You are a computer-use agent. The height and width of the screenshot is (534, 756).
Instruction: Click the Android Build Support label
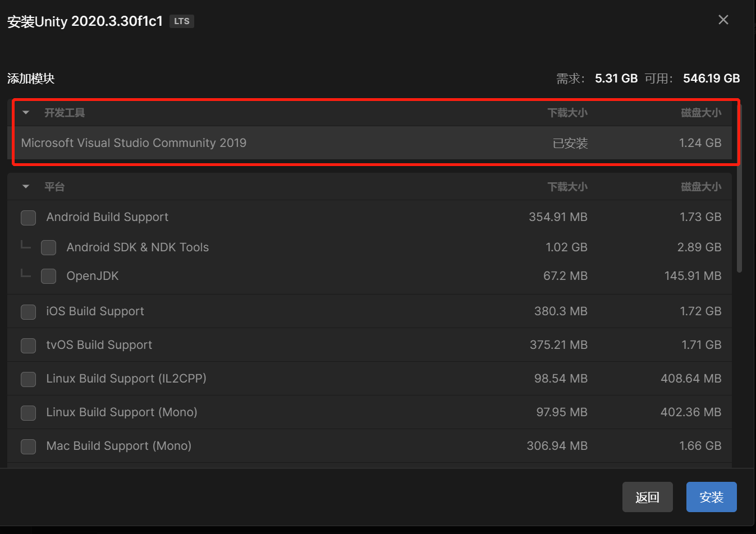pos(107,217)
